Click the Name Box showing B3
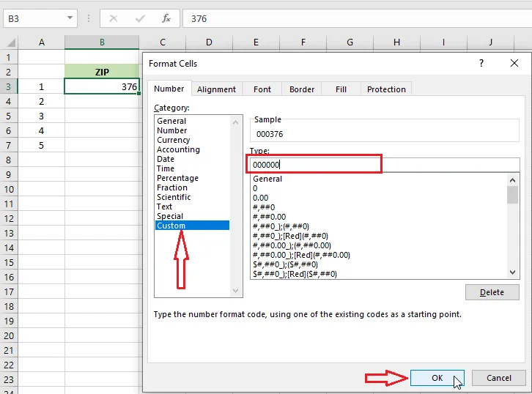 pos(40,18)
